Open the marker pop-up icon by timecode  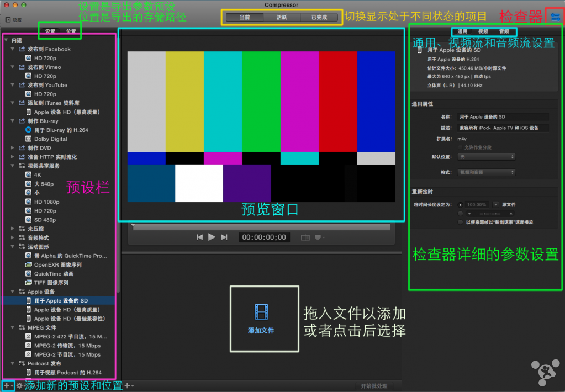tap(319, 237)
